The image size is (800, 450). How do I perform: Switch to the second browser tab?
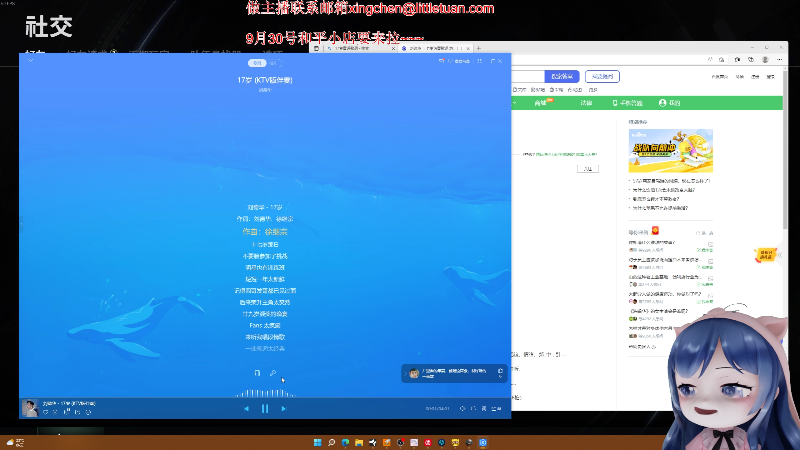(x=435, y=48)
